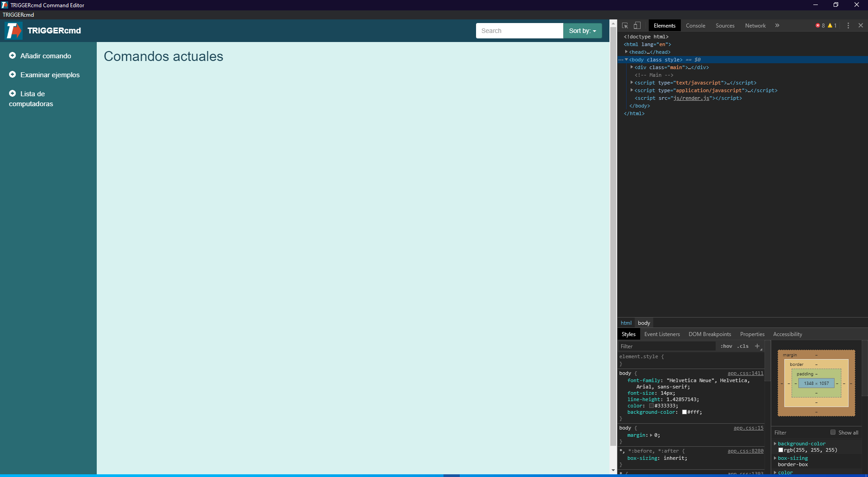Expand the application/javascript script node
This screenshot has width=868, height=477.
(632, 90)
